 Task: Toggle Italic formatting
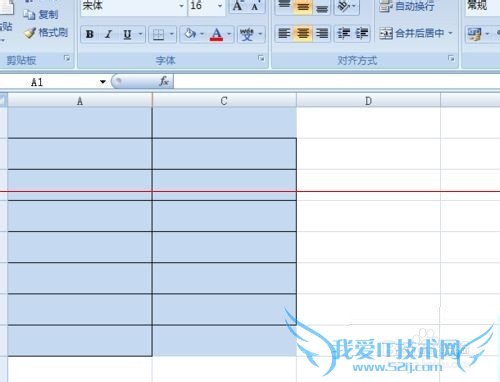coord(108,34)
